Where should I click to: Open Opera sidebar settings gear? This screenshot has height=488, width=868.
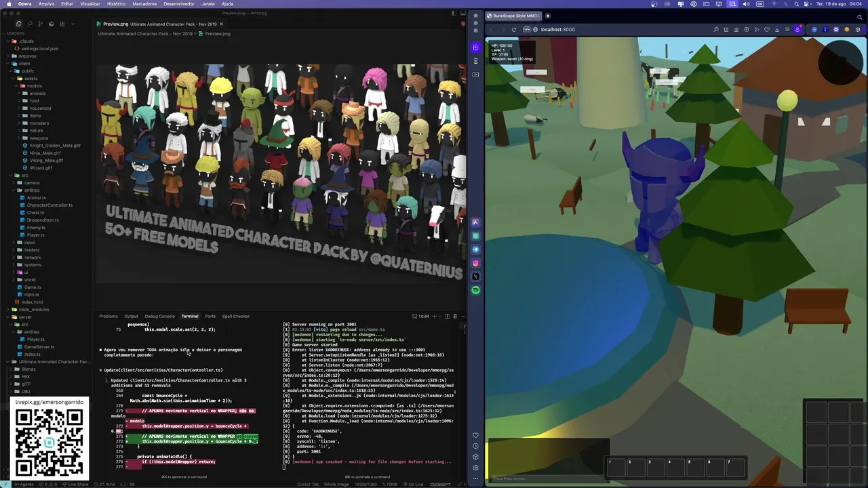[475, 468]
